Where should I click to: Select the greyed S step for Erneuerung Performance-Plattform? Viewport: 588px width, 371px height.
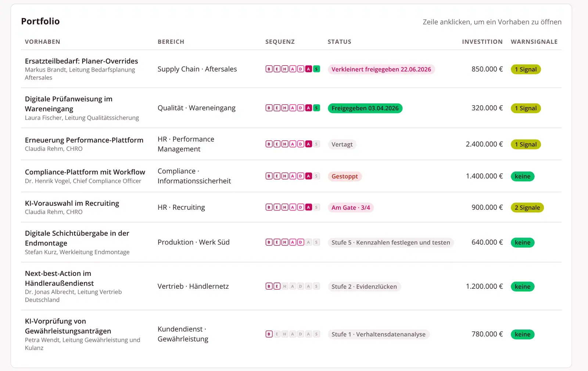coord(316,144)
